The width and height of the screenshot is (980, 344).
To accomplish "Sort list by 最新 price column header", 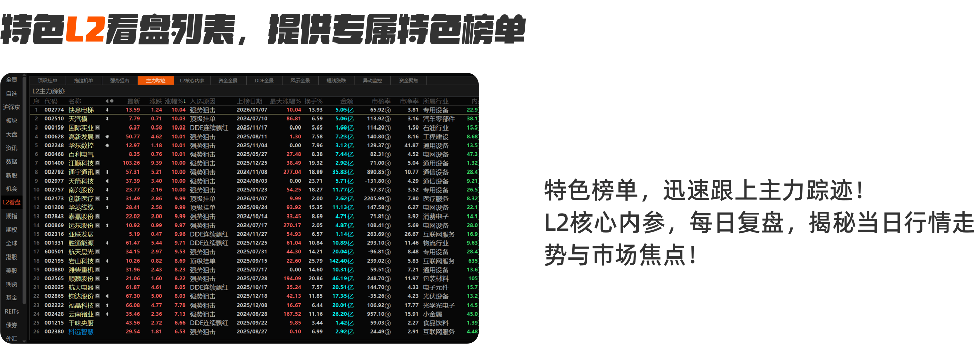I will [133, 101].
